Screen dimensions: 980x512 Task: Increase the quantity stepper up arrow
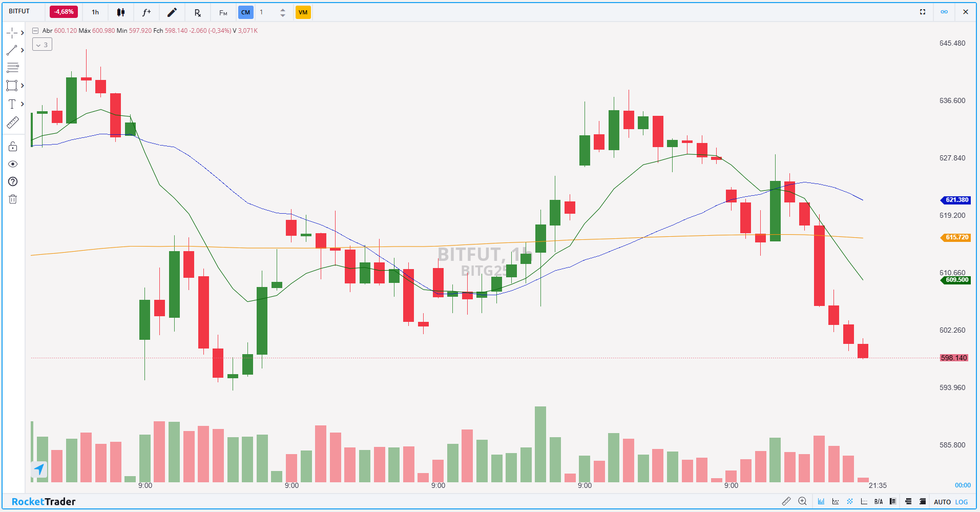click(283, 9)
